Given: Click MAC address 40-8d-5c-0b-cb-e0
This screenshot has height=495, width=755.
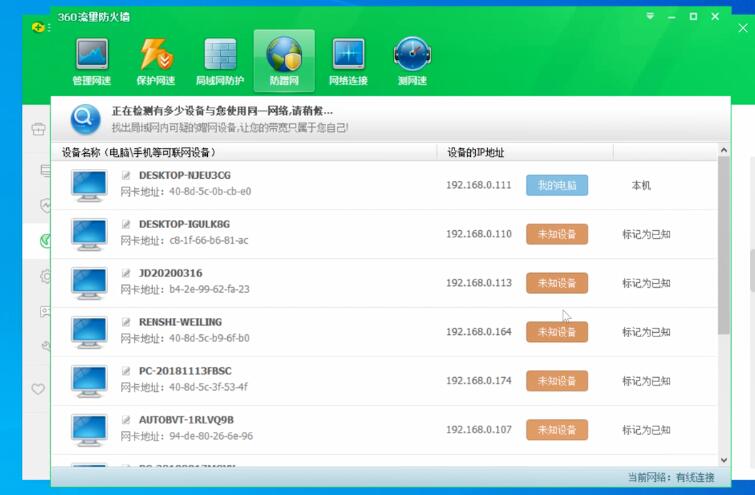Looking at the screenshot, I should (x=210, y=192).
